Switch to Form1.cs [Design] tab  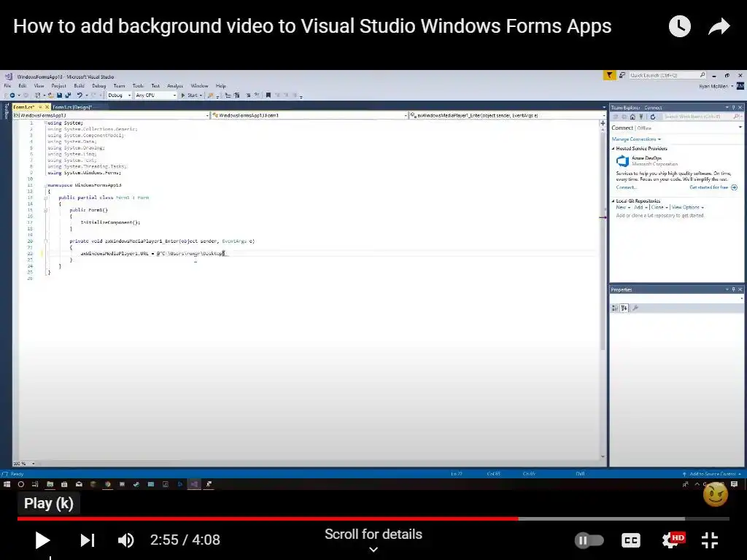tap(72, 107)
